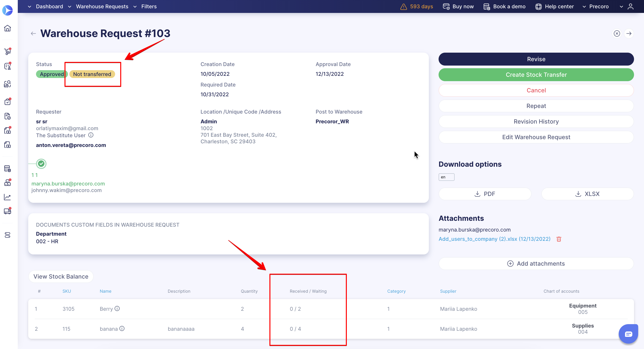Click Create Stock Transfer button

click(x=536, y=75)
